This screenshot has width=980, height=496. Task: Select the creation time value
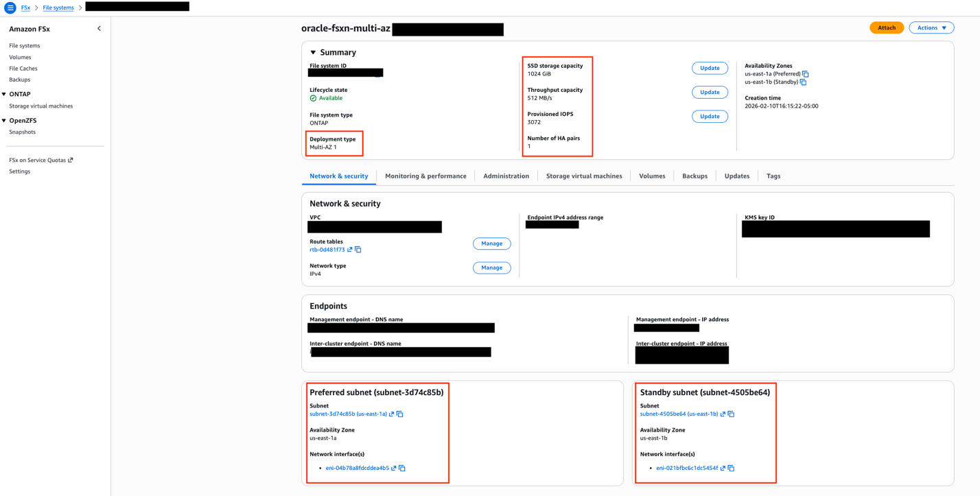point(782,106)
